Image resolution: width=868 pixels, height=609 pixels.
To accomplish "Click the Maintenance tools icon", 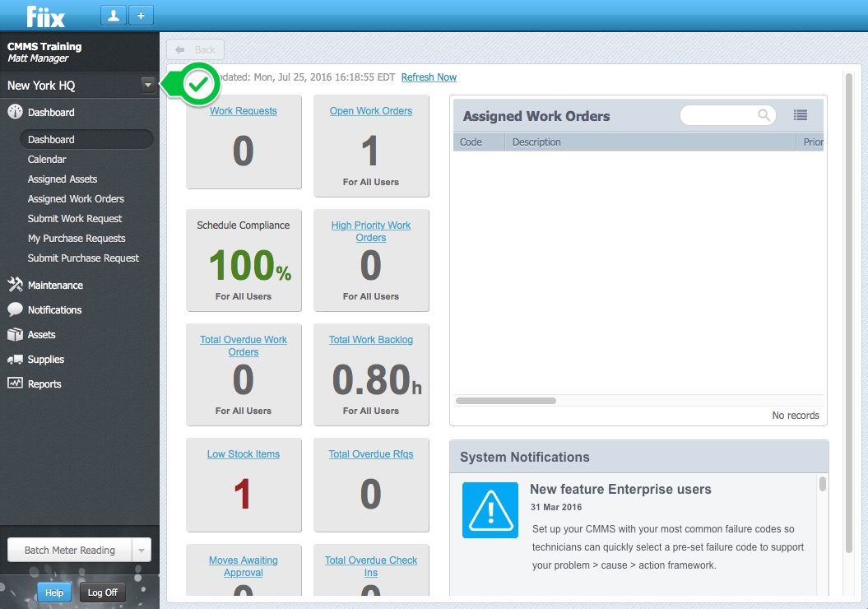I will (15, 285).
